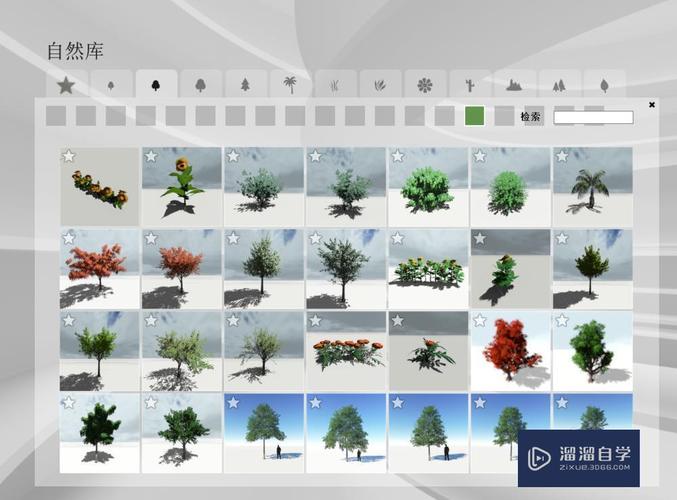The image size is (677, 500).
Task: Toggle favorite star on palm tree thumbnail
Action: (x=561, y=156)
